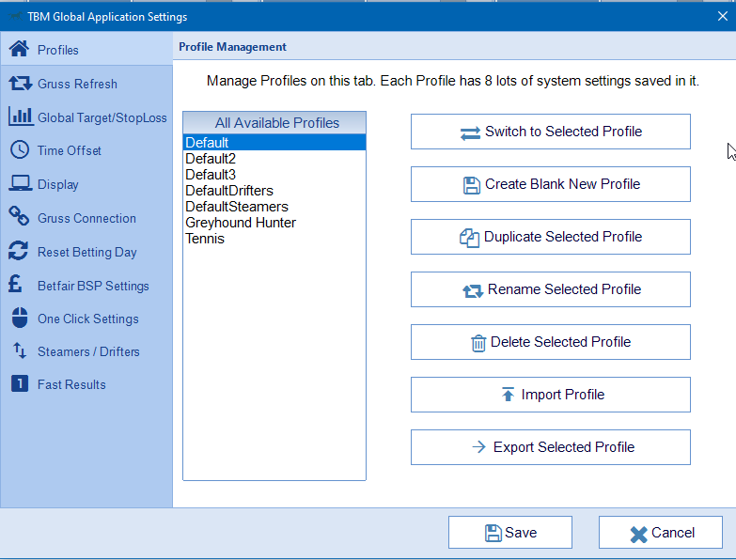
Task: Click the Fast Results number-one icon
Action: [20, 383]
